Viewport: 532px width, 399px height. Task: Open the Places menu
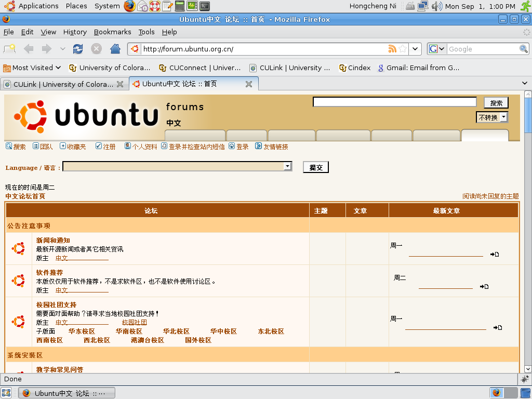click(76, 6)
